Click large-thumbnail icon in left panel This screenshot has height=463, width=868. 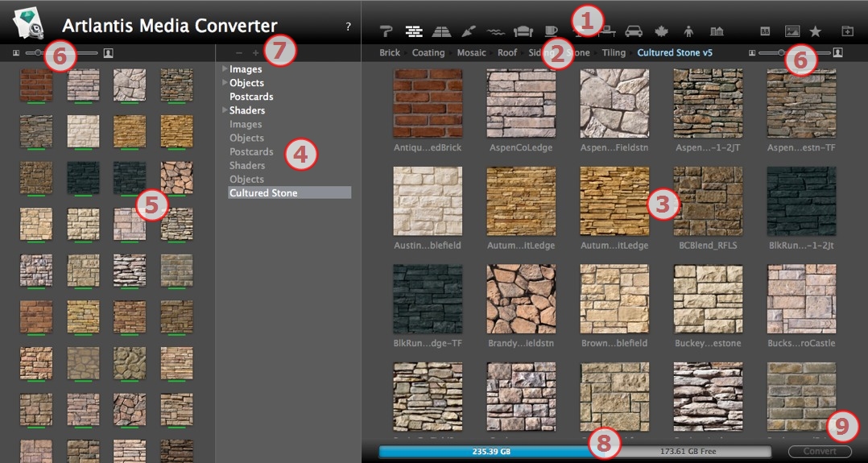109,53
